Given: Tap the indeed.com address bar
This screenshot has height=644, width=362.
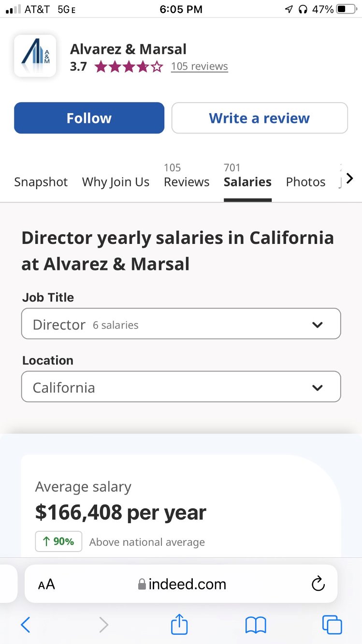Looking at the screenshot, I should tap(182, 584).
